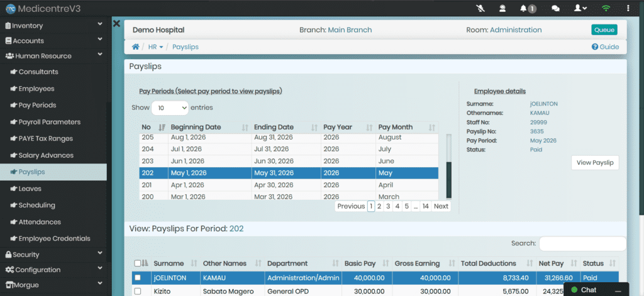
Task: Toggle the select-all checkbox in payslips header
Action: tap(138, 263)
